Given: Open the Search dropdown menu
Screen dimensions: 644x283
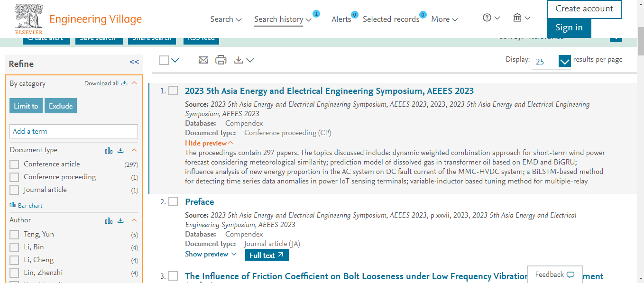Looking at the screenshot, I should [x=226, y=19].
